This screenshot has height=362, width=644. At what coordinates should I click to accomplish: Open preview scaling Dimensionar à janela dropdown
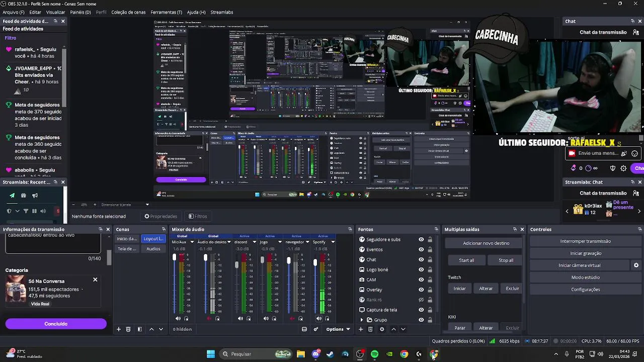125,205
